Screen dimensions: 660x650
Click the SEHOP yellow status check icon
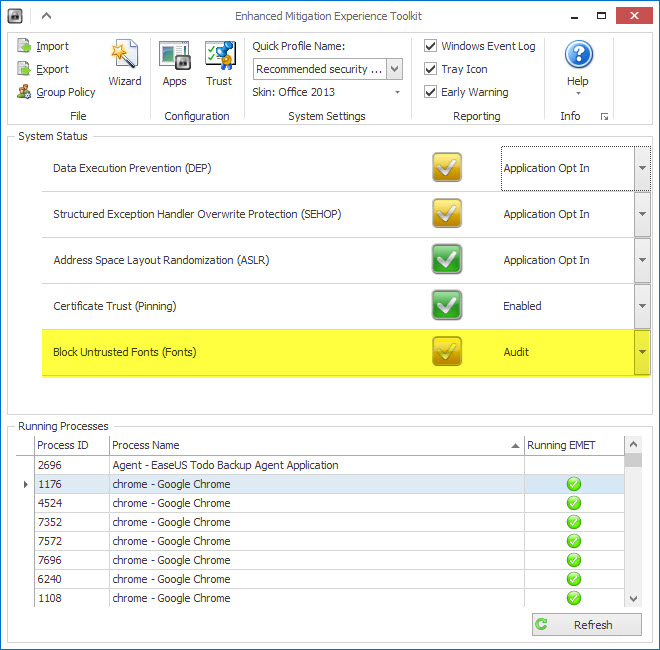(x=447, y=213)
